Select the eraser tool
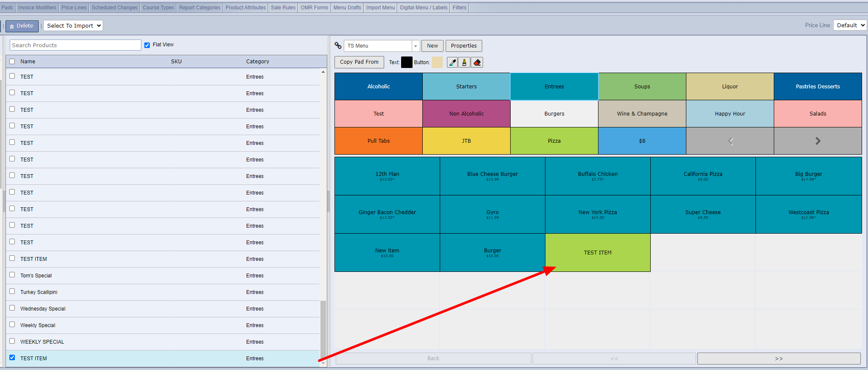 [x=477, y=62]
